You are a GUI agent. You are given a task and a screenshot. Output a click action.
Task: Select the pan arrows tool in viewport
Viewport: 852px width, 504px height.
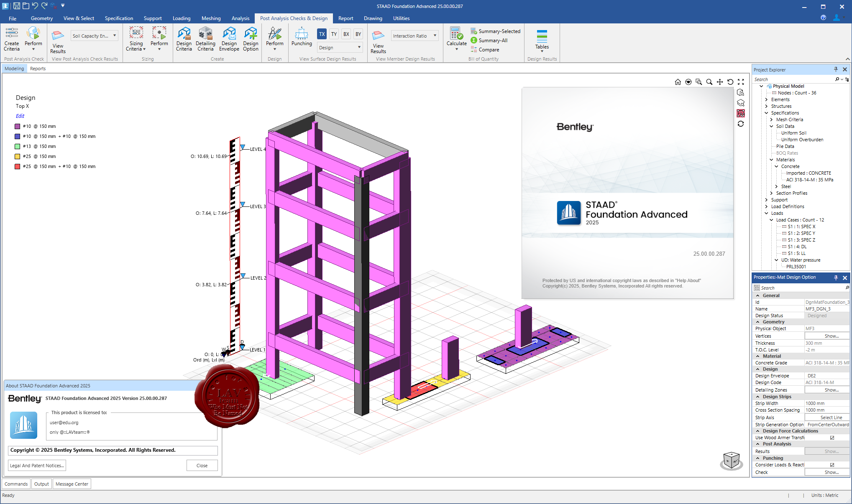click(x=720, y=82)
